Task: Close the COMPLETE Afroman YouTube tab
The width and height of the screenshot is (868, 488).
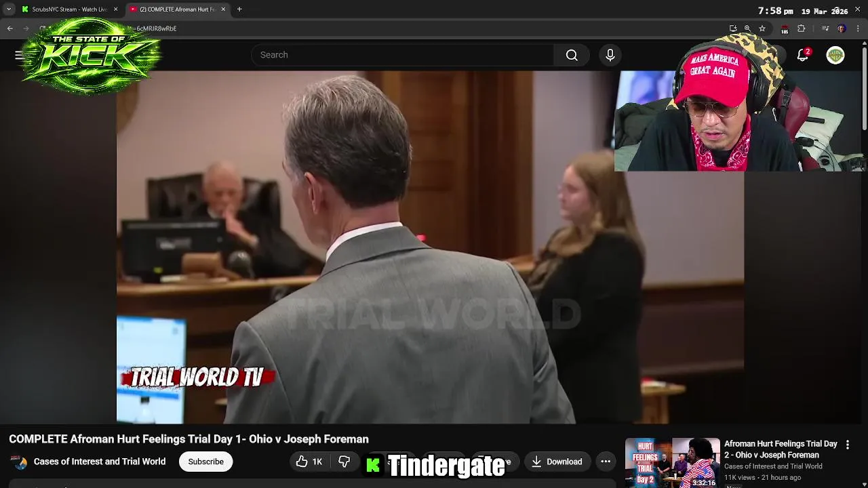Action: tap(223, 9)
